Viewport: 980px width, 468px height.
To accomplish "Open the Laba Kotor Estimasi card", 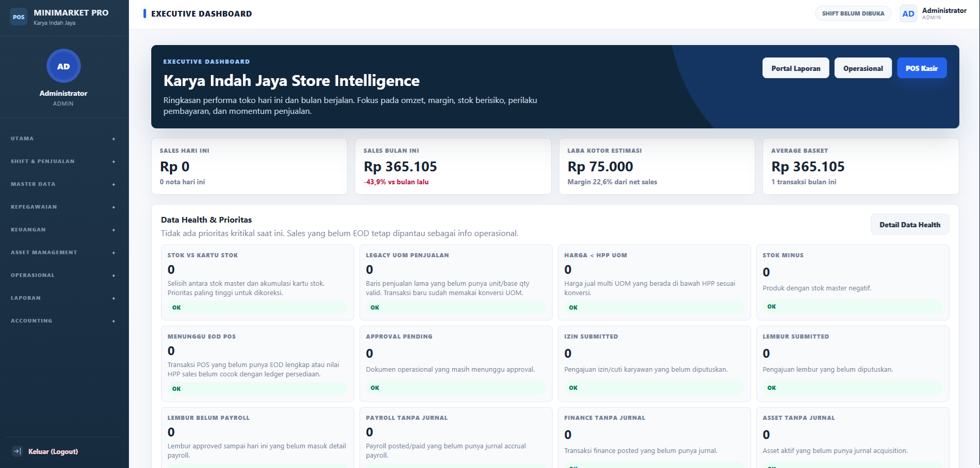I will (x=657, y=166).
